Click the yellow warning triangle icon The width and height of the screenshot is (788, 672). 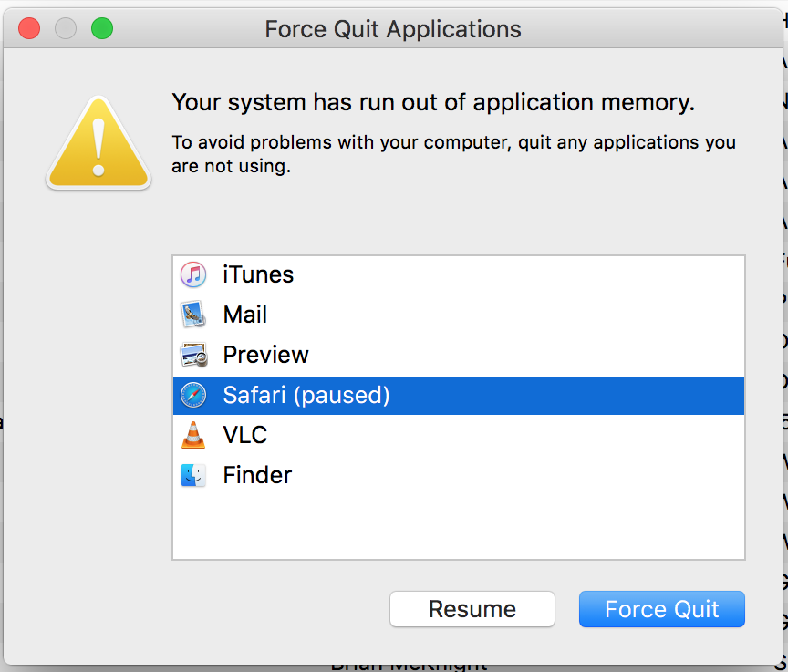click(98, 143)
